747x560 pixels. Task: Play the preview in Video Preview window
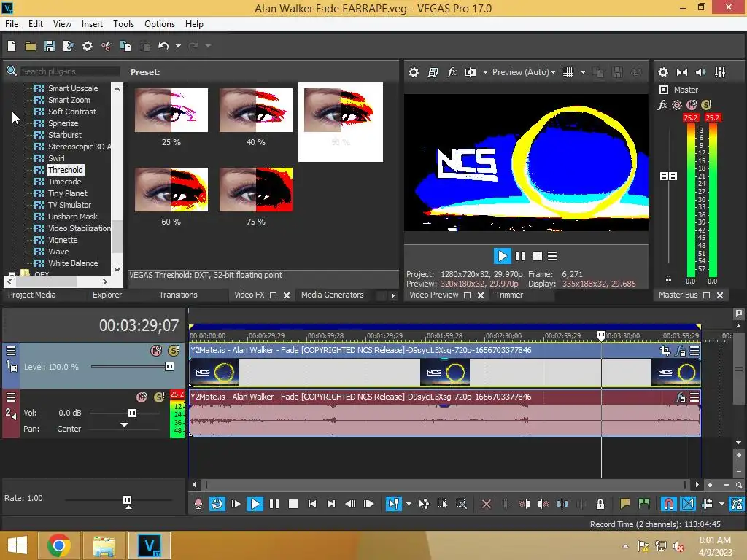pyautogui.click(x=502, y=256)
